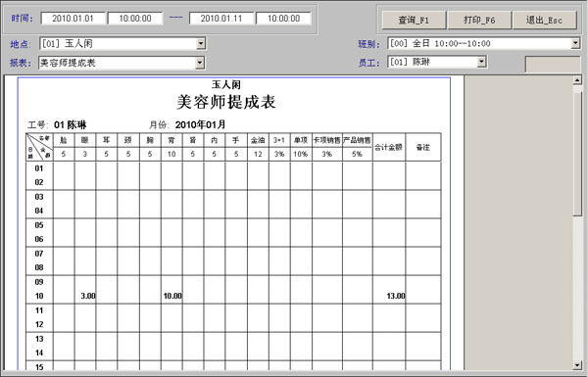Click the date row label 14
The image size is (588, 377).
tap(39, 353)
